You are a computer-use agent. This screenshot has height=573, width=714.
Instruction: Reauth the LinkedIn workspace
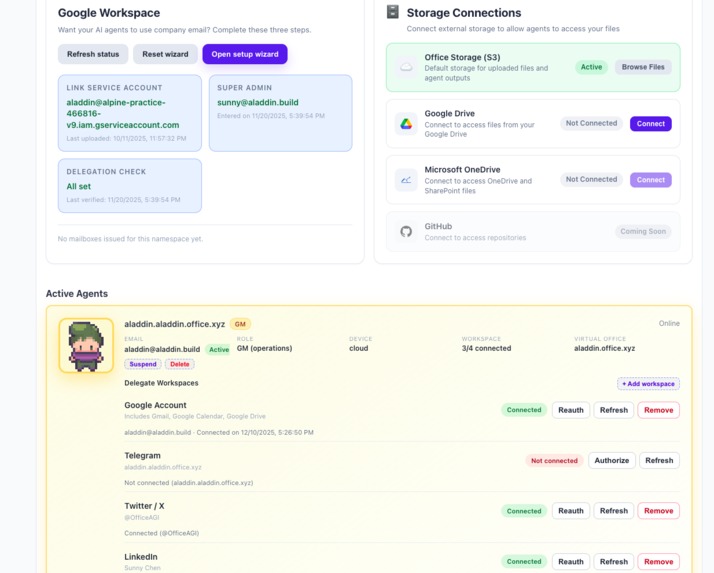571,562
